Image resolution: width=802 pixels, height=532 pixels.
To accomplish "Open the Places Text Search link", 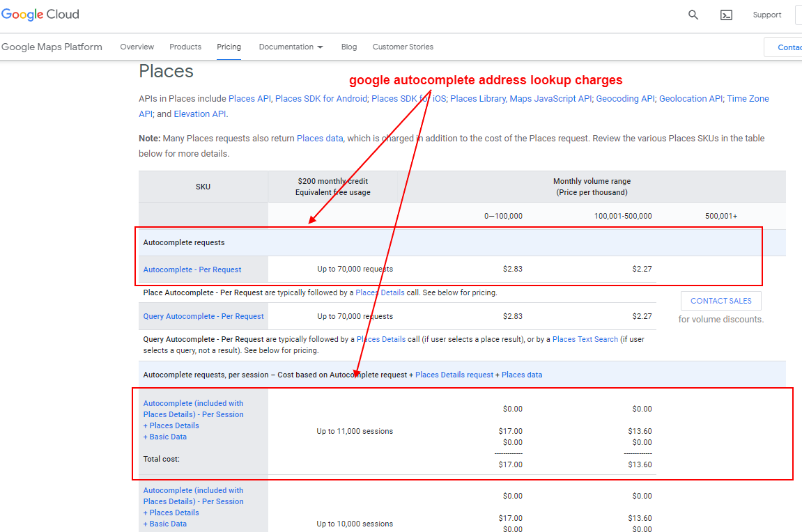I will [585, 339].
